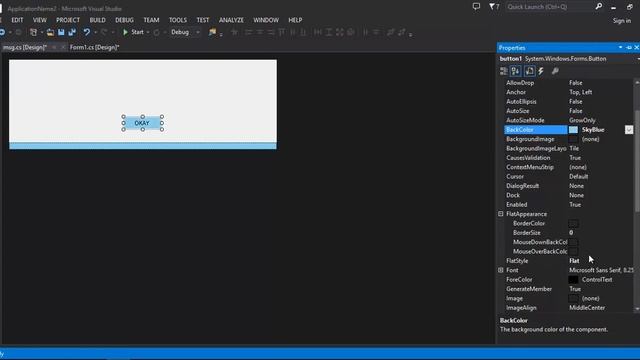
Task: Click the Property Pages wrench icon
Action: point(555,71)
